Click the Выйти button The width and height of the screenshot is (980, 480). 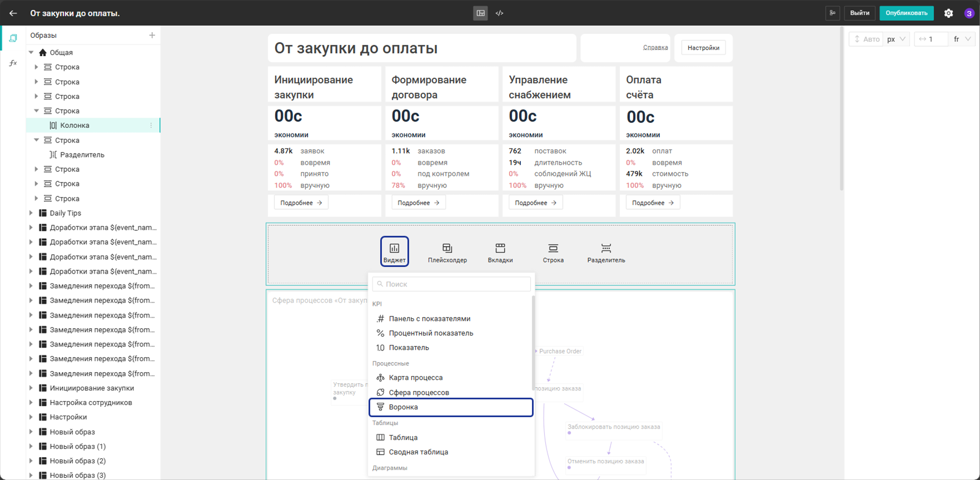860,13
